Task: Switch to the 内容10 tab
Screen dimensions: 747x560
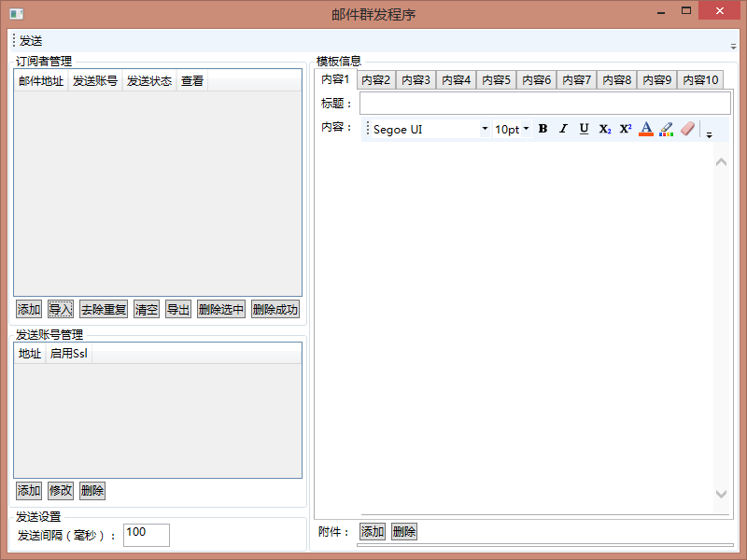Action: [700, 80]
